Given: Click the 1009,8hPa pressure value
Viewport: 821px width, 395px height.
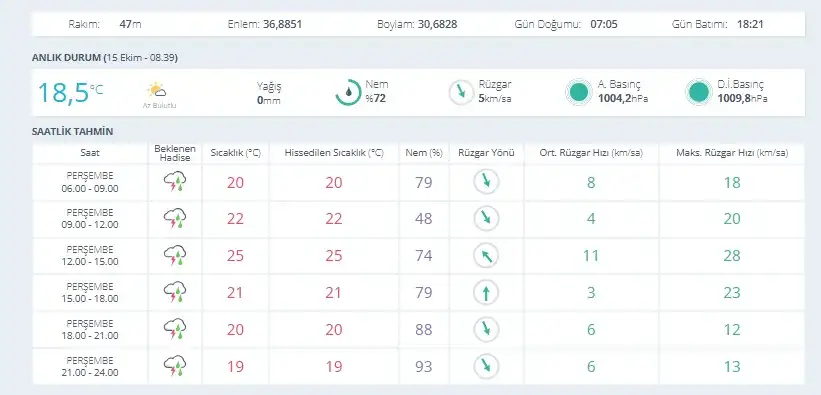Looking at the screenshot, I should [742, 98].
